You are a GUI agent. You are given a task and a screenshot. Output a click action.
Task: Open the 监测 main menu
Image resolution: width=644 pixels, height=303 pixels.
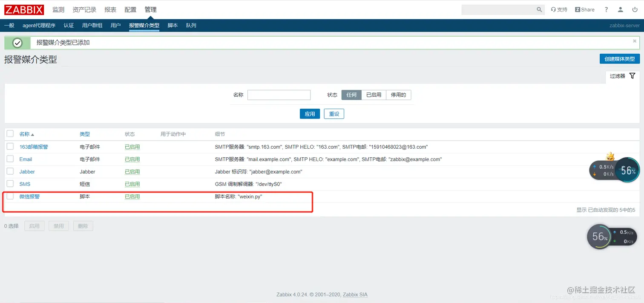tap(58, 9)
